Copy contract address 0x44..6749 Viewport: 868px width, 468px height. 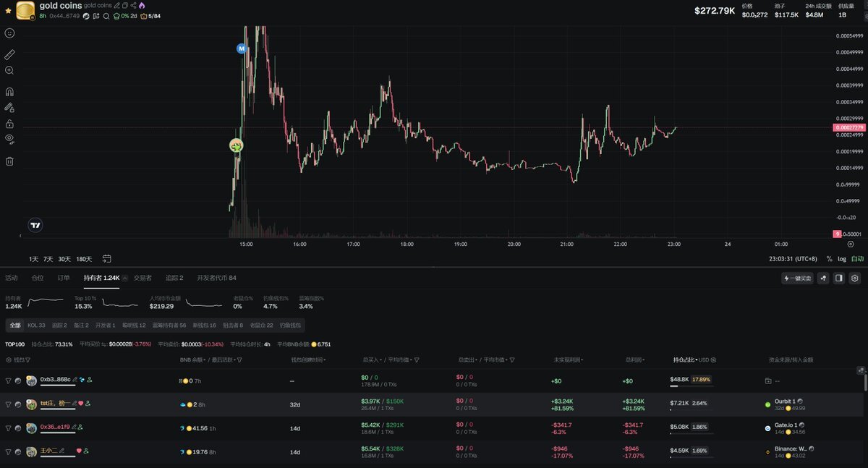tap(64, 16)
